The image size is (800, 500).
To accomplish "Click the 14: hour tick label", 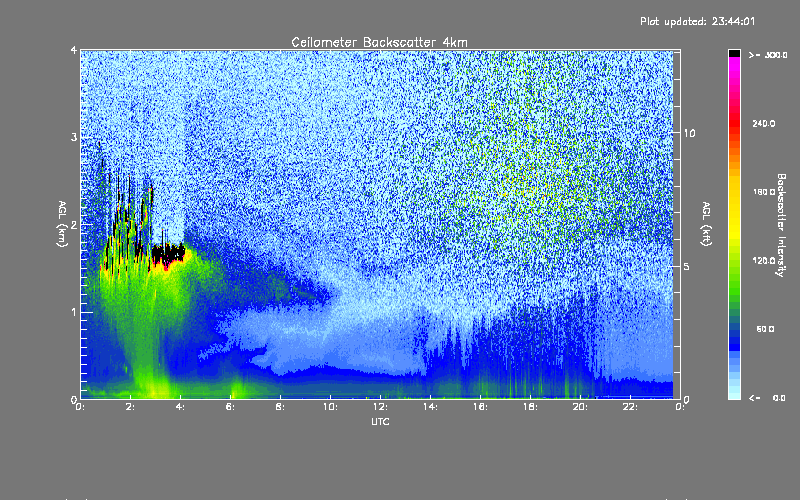I will coord(430,407).
